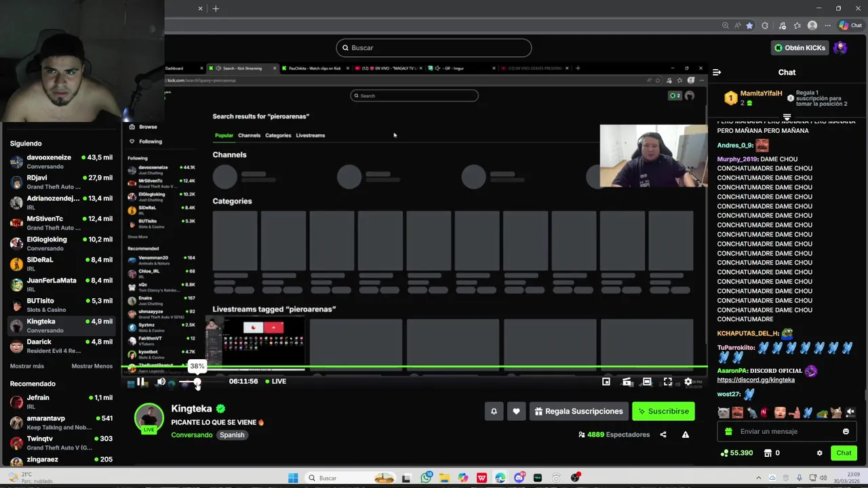Open taskbar clock showing 23:09

pyautogui.click(x=848, y=478)
